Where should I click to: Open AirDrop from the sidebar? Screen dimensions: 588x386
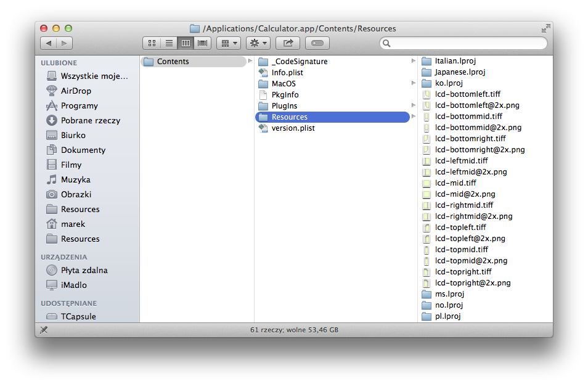76,91
